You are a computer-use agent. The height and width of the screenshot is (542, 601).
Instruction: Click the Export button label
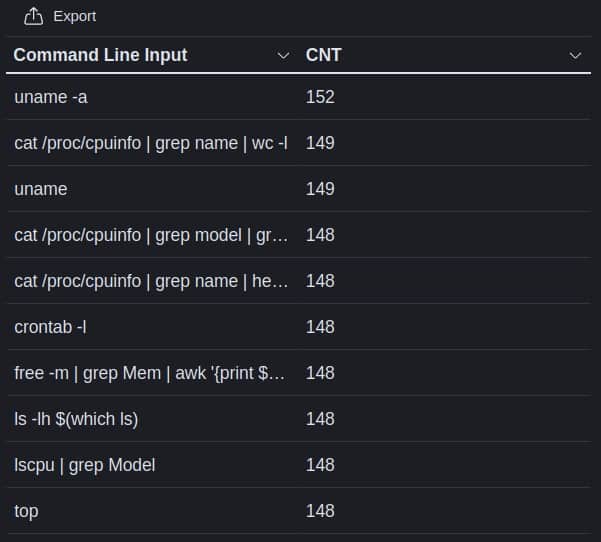pos(75,16)
